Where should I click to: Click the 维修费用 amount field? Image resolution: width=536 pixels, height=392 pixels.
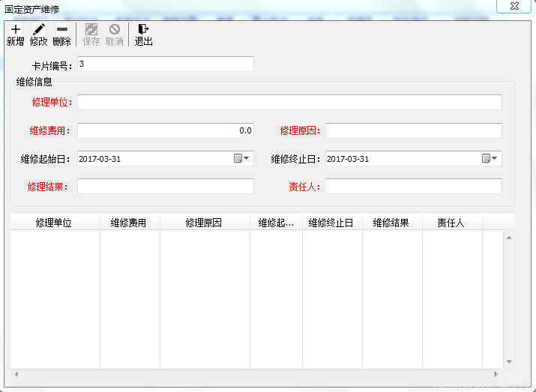click(x=165, y=130)
